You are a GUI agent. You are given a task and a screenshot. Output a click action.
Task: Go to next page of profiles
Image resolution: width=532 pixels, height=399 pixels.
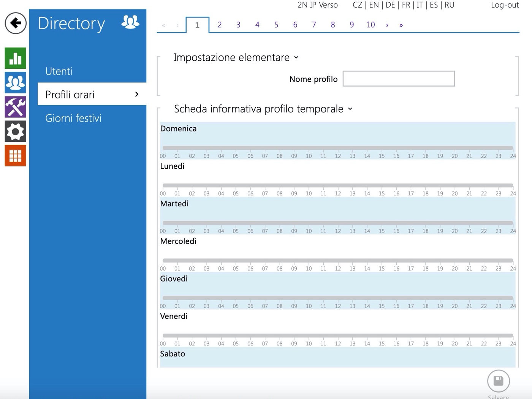click(x=387, y=25)
